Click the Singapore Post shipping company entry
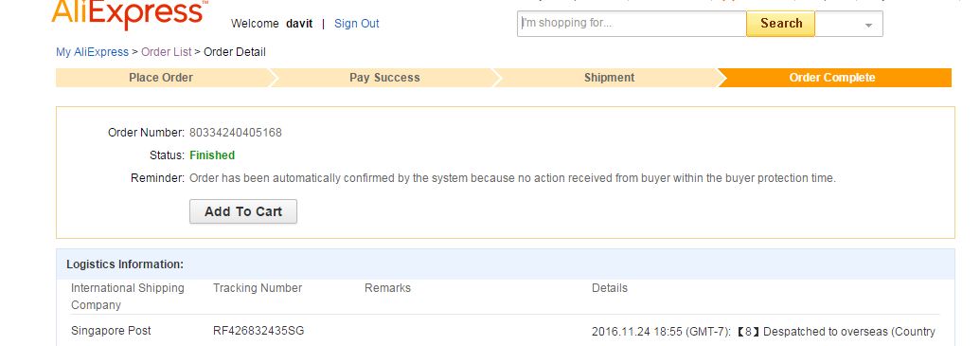The image size is (980, 346). tap(111, 331)
